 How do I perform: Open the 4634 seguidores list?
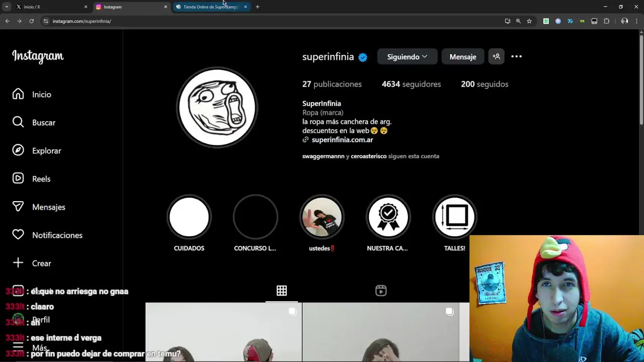(411, 84)
